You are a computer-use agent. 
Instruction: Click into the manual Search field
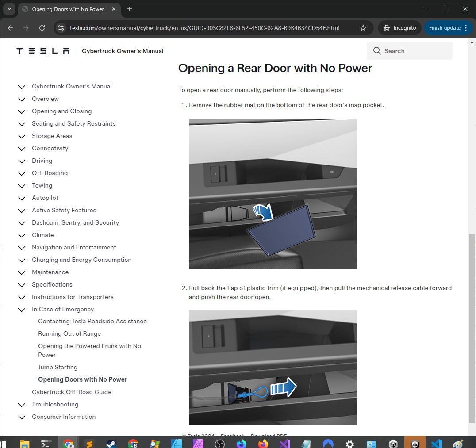pos(410,51)
